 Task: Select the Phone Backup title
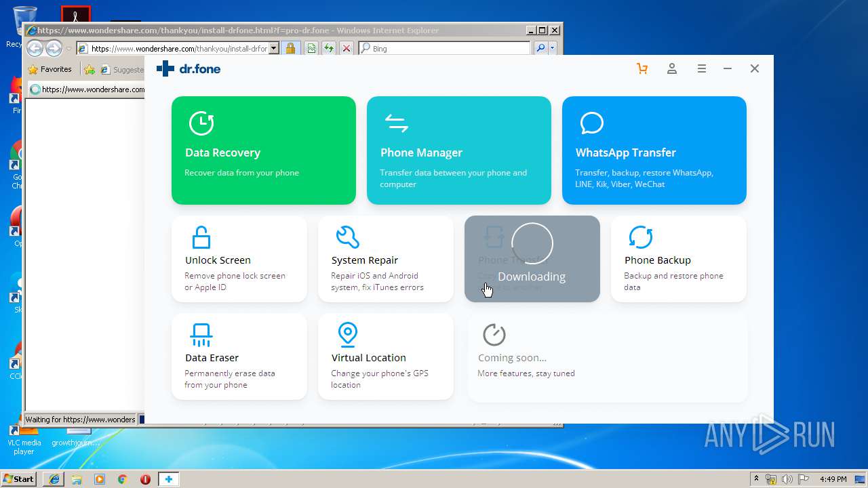coord(658,260)
